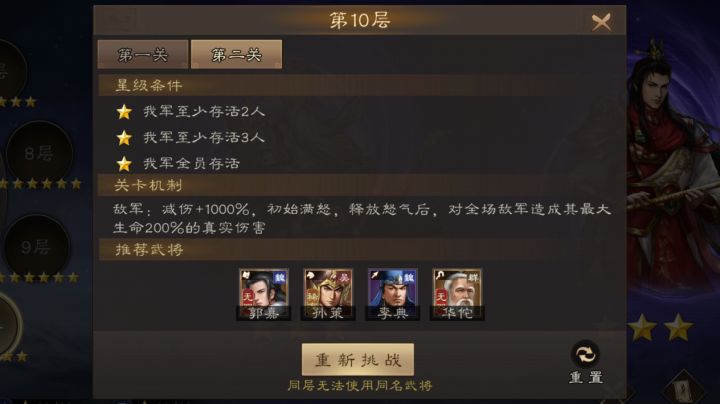Select the 8层 floor circle
The height and width of the screenshot is (404, 720).
[39, 153]
